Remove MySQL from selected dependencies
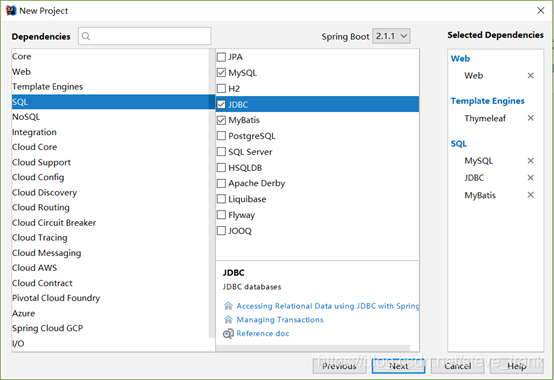 (530, 161)
